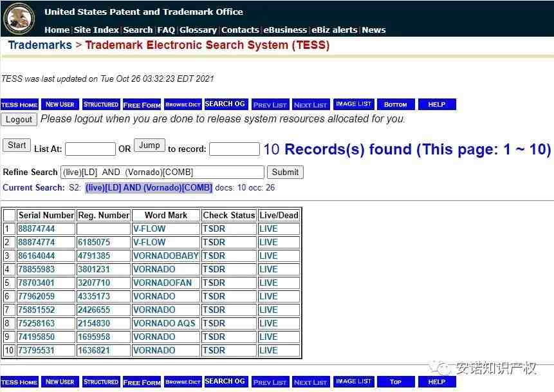Viewport: 554px width, 392px height.
Task: Submit the refined search
Action: point(285,173)
